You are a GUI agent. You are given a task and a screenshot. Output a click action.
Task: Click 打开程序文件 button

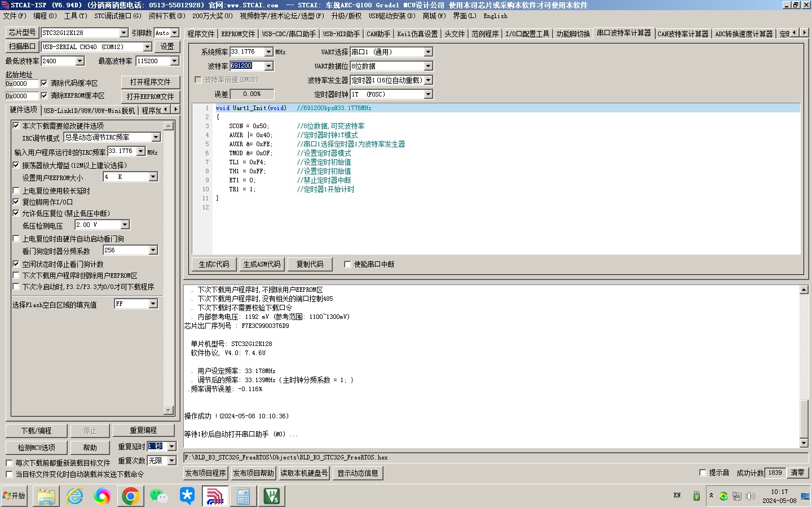(x=150, y=82)
